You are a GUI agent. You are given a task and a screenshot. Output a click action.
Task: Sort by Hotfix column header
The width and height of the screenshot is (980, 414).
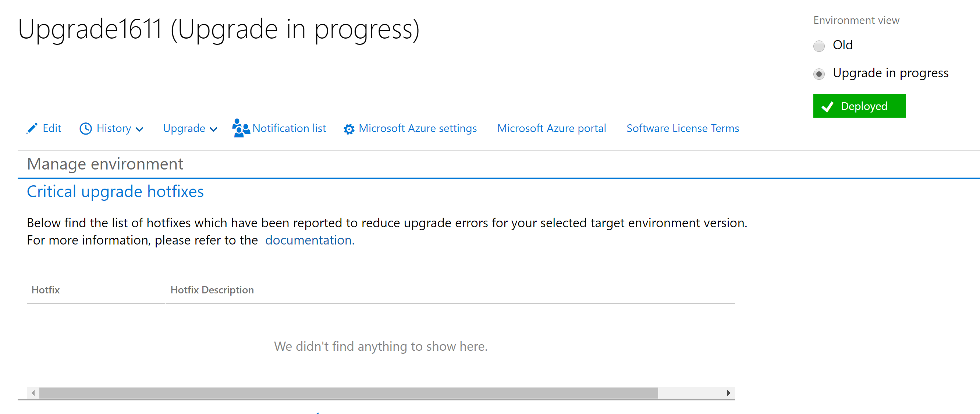click(46, 290)
